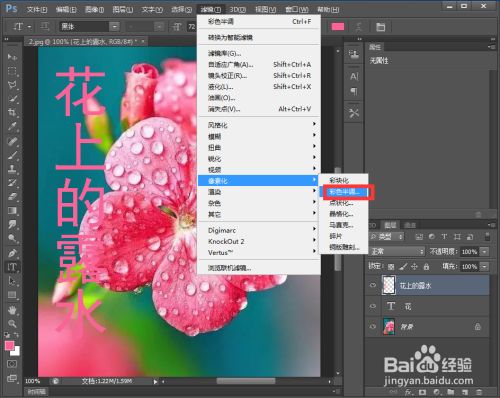Toggle type layer filter
The width and height of the screenshot is (500, 398).
tap(444, 237)
